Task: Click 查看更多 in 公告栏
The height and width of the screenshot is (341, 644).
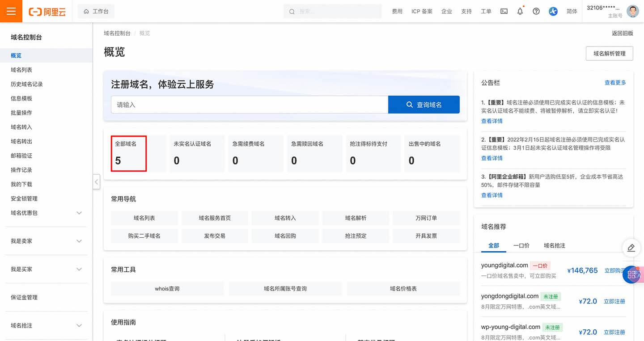Action: (615, 83)
